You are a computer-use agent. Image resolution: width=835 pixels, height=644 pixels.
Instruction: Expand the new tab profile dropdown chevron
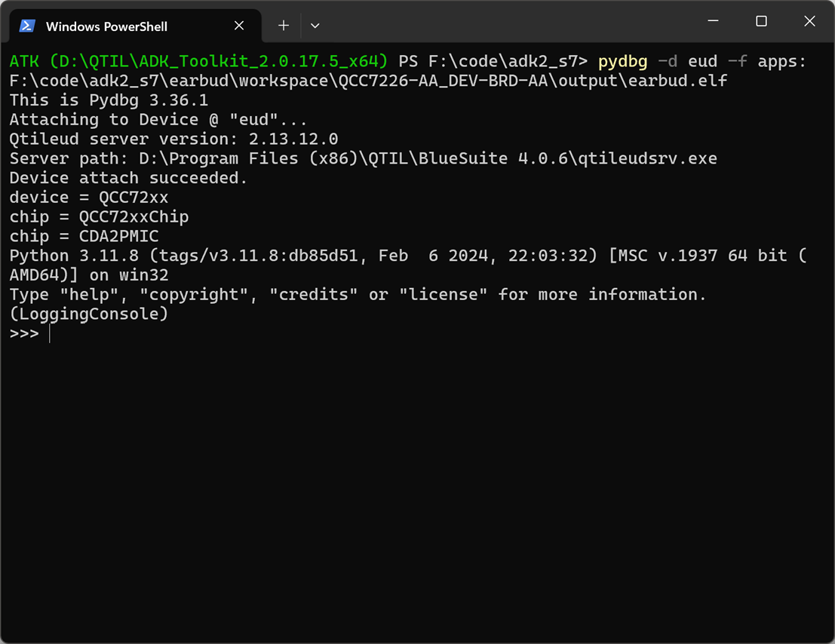(315, 26)
